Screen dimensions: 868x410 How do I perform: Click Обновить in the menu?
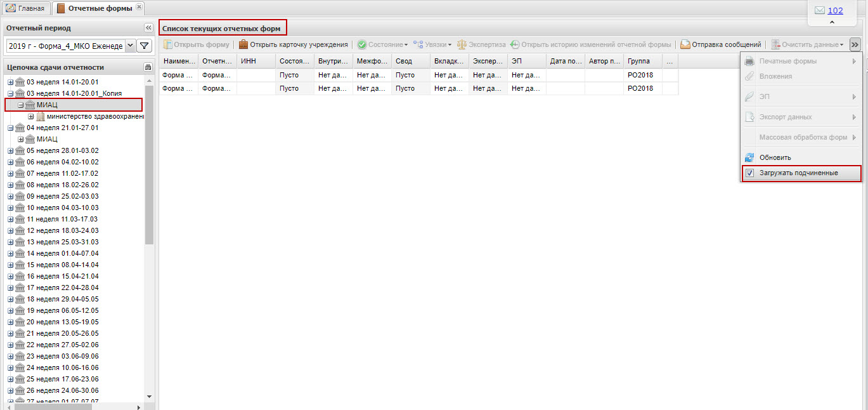801,157
